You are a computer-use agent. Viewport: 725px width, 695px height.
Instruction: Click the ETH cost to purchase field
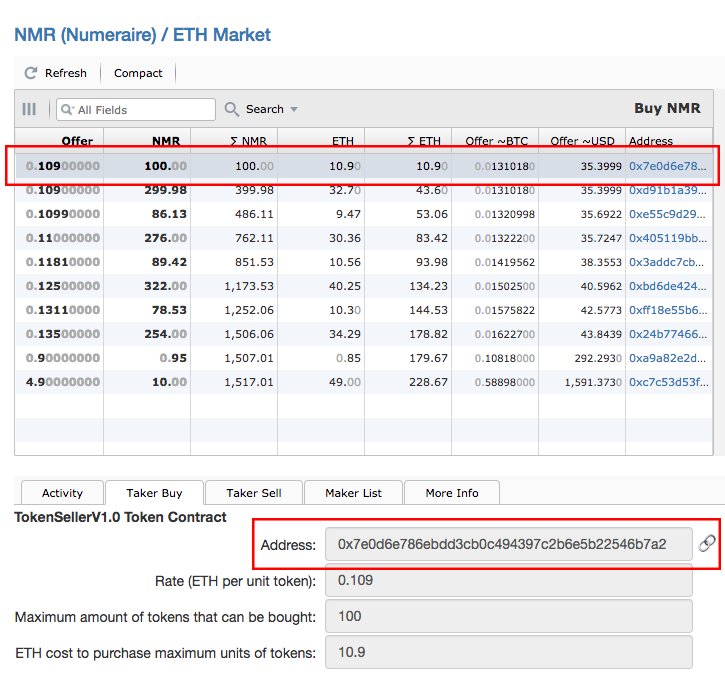click(x=509, y=652)
